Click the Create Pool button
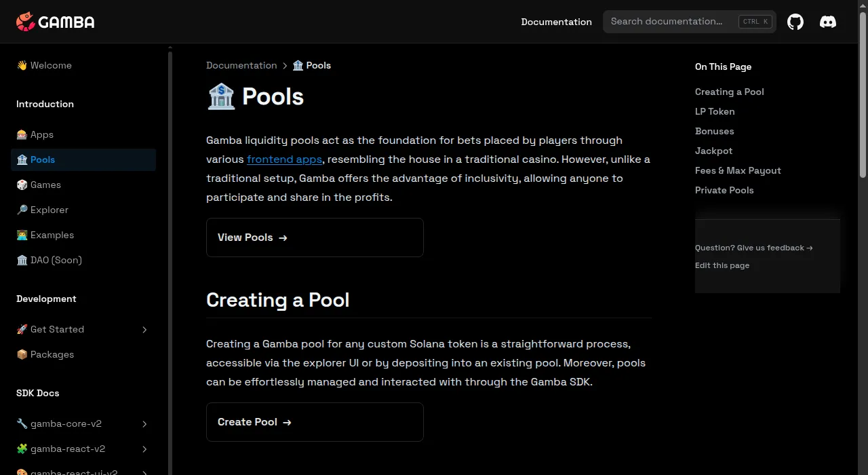 point(315,422)
